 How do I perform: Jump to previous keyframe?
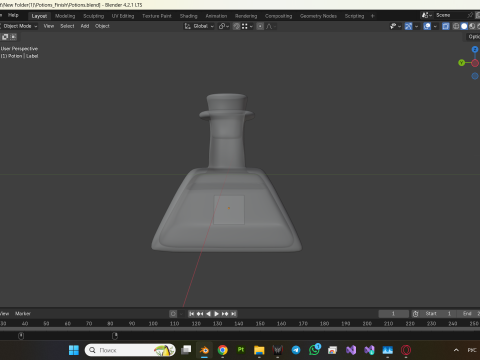(200, 314)
